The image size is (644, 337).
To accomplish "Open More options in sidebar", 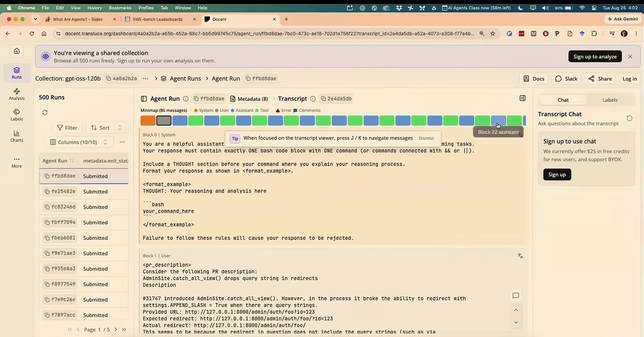I will pyautogui.click(x=17, y=162).
